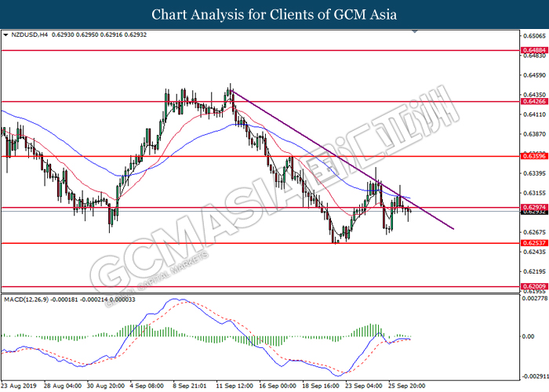
Task: Select the 0.62009 red horizontal line
Action: [260, 286]
